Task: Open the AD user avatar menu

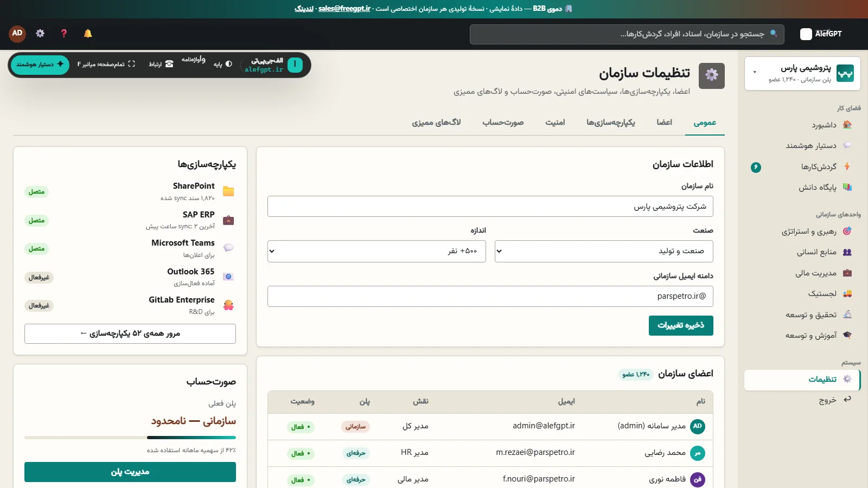Action: coord(17,34)
